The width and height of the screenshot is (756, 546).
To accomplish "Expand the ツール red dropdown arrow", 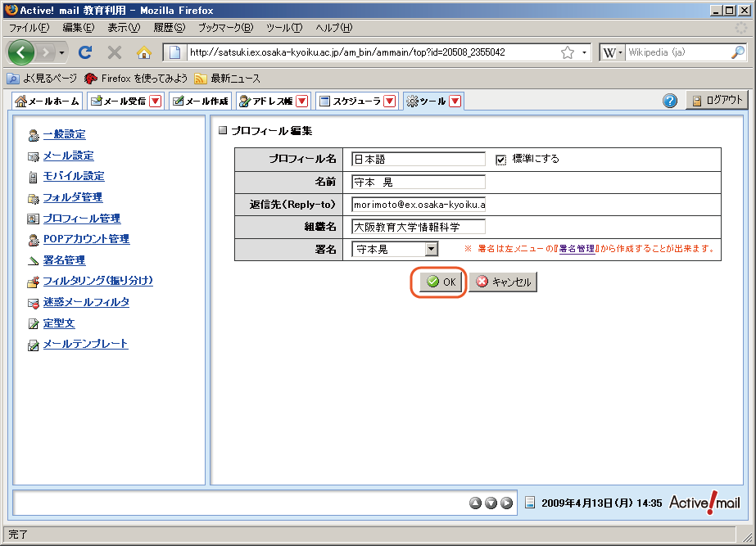I will coord(455,102).
